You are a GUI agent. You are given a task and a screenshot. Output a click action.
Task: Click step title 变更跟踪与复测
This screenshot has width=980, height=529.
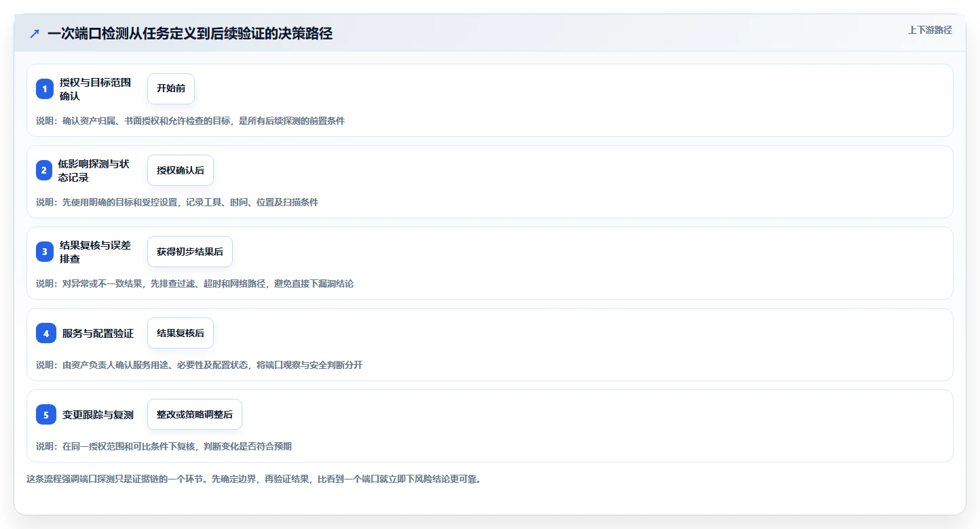pos(98,414)
